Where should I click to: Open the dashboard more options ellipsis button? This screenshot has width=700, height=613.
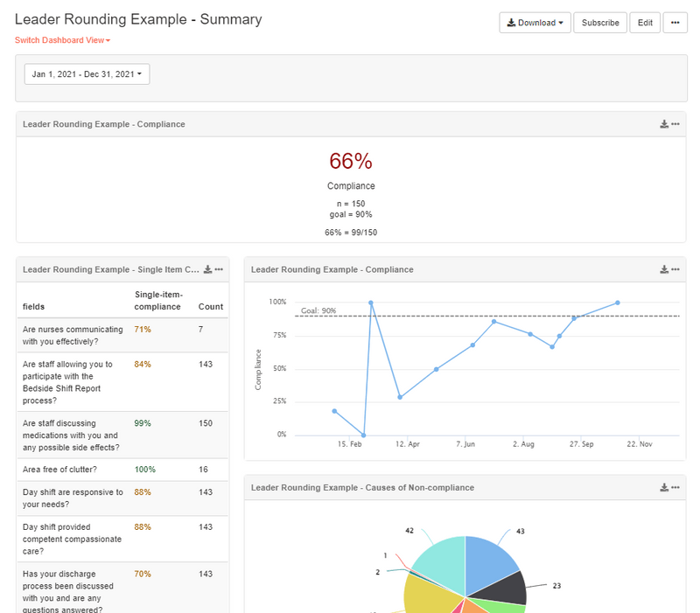coord(675,23)
